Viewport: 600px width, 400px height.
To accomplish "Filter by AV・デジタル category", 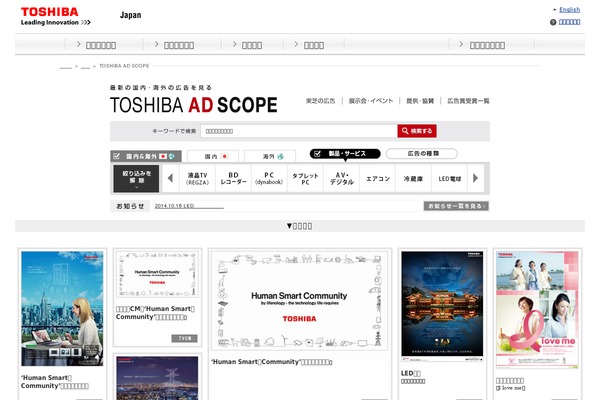I will (x=341, y=178).
